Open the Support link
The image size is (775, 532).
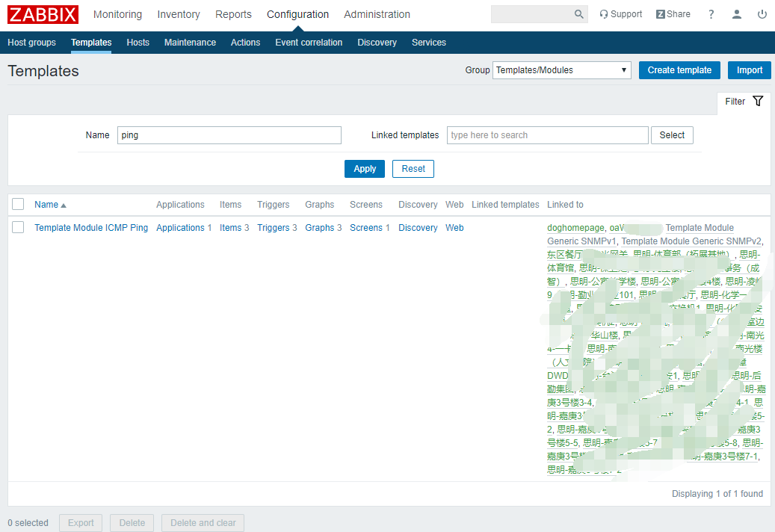pyautogui.click(x=621, y=14)
